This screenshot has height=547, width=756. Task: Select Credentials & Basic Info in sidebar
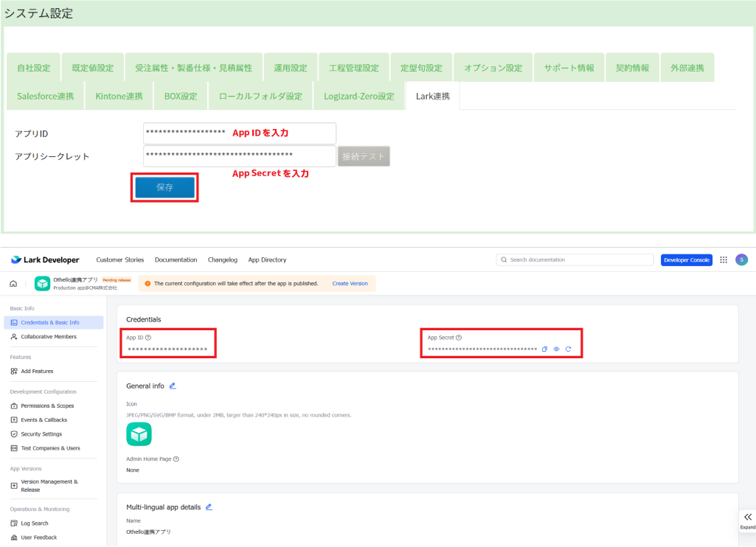(x=54, y=322)
